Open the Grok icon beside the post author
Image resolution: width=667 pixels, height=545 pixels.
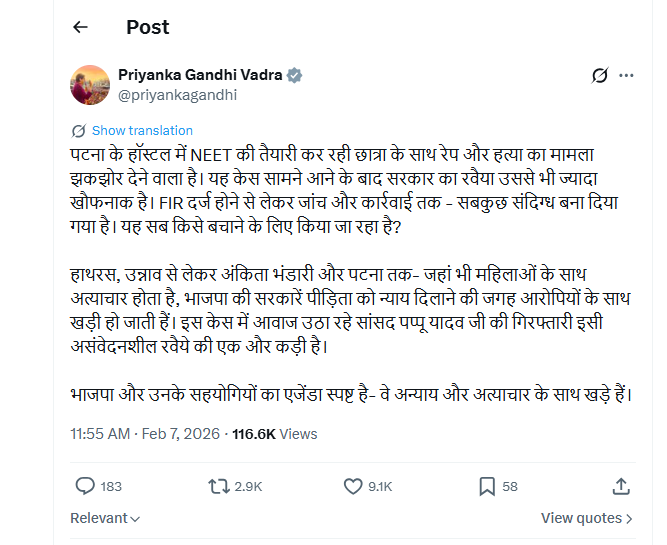click(600, 76)
